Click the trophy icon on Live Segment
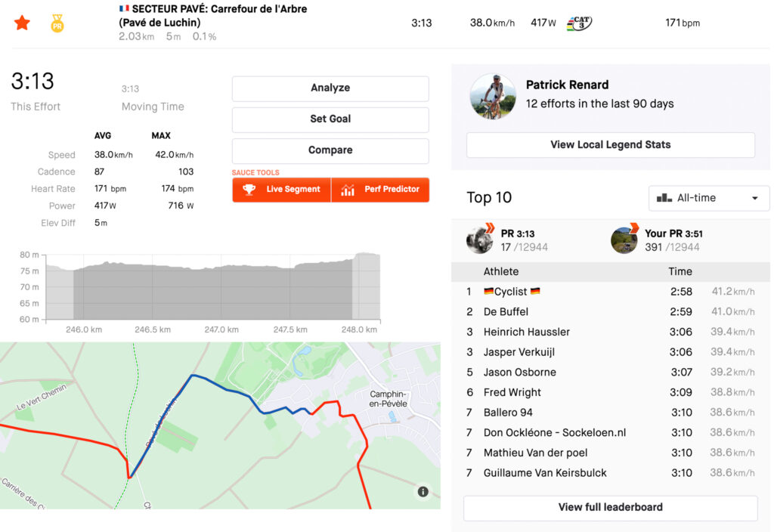The width and height of the screenshot is (774, 532). point(249,190)
